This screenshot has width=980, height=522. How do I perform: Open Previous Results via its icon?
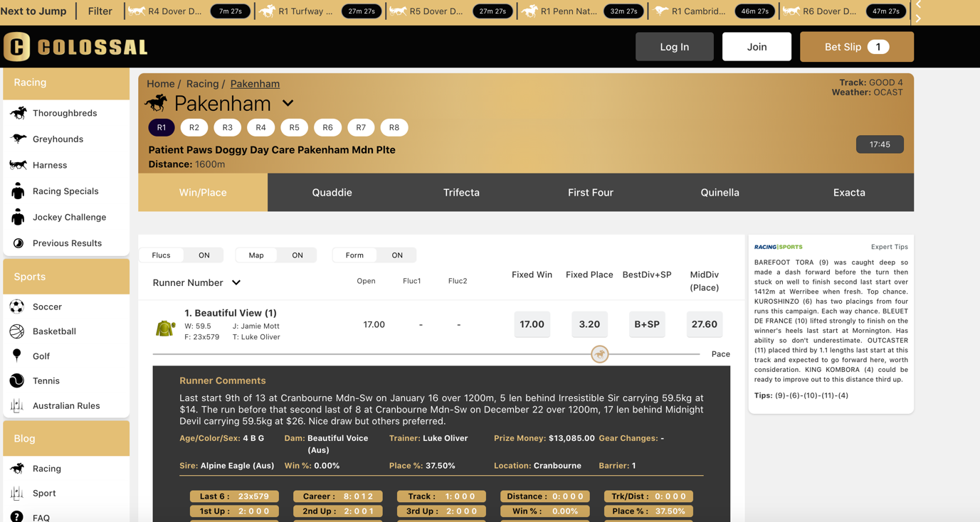(18, 243)
